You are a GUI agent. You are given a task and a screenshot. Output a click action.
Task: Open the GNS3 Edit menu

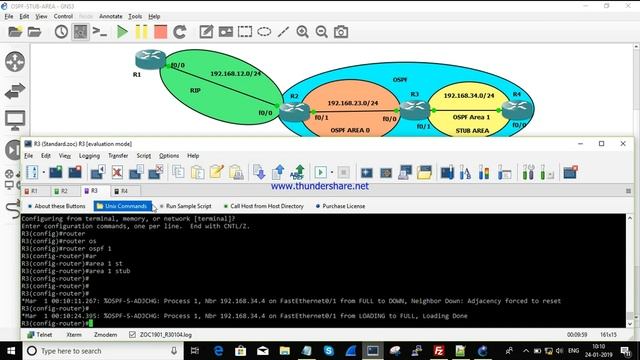(24, 16)
